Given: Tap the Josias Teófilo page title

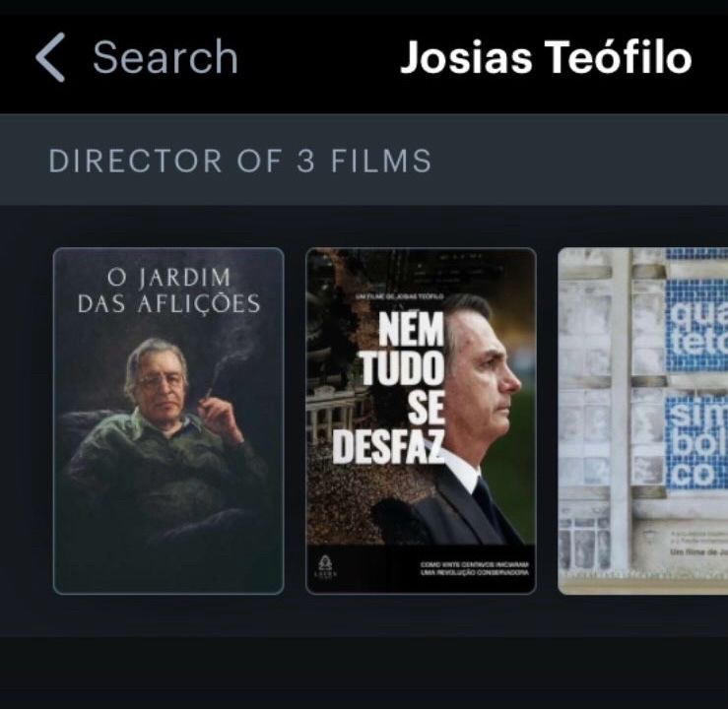Looking at the screenshot, I should point(546,57).
